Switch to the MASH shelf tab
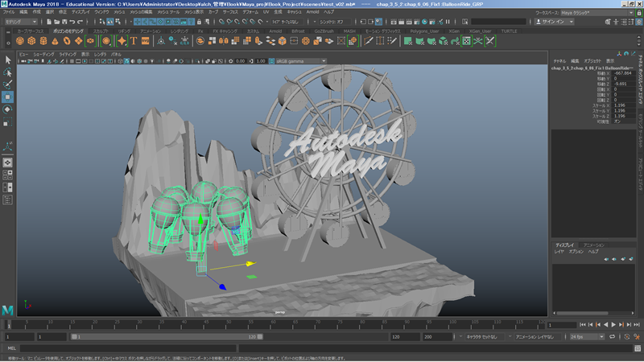644x362 pixels. point(349,31)
